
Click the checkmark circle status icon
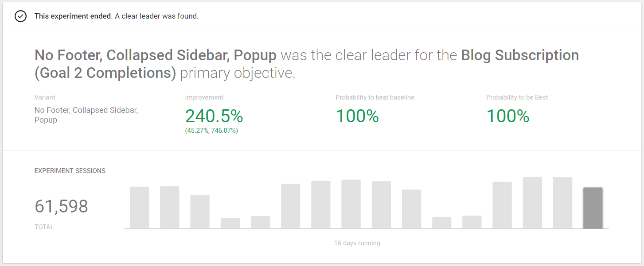(x=20, y=16)
